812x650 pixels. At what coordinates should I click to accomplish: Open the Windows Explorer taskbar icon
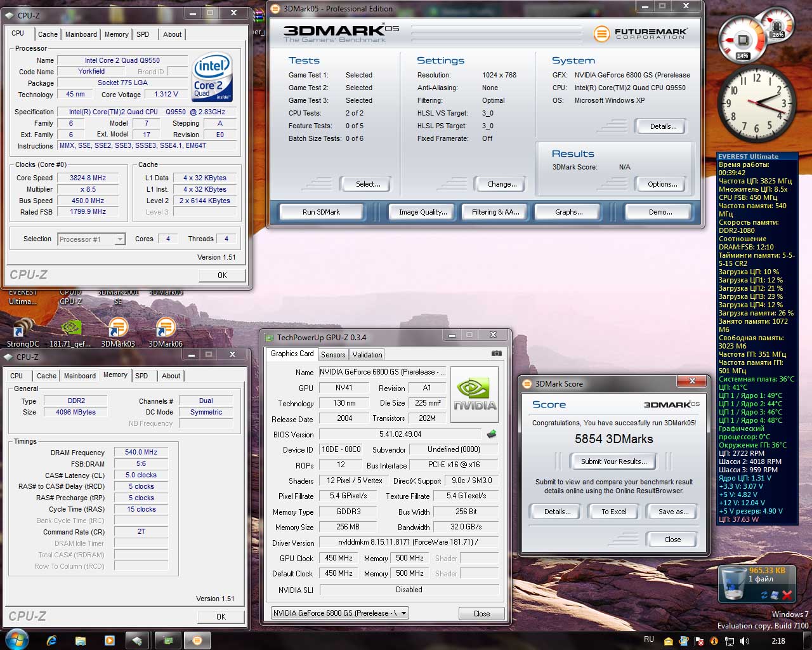(x=81, y=640)
